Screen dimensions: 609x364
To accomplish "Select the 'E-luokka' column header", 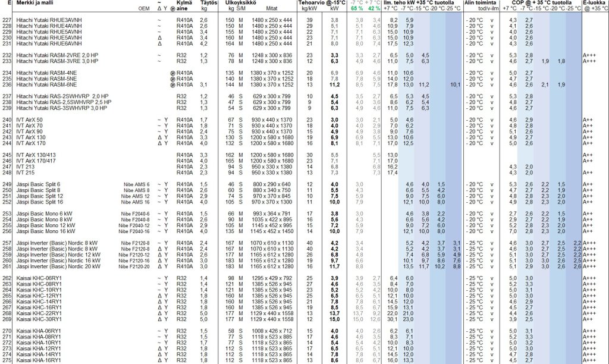I will coord(594,3).
